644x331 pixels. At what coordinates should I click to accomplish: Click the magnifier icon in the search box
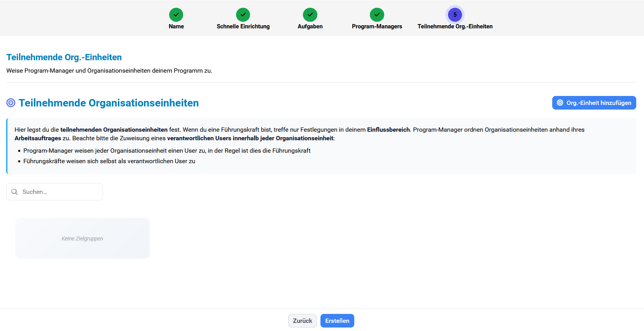[x=15, y=192]
